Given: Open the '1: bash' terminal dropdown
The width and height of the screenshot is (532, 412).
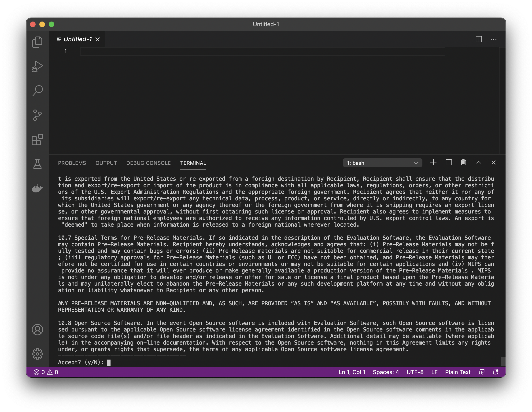Looking at the screenshot, I should pyautogui.click(x=382, y=163).
